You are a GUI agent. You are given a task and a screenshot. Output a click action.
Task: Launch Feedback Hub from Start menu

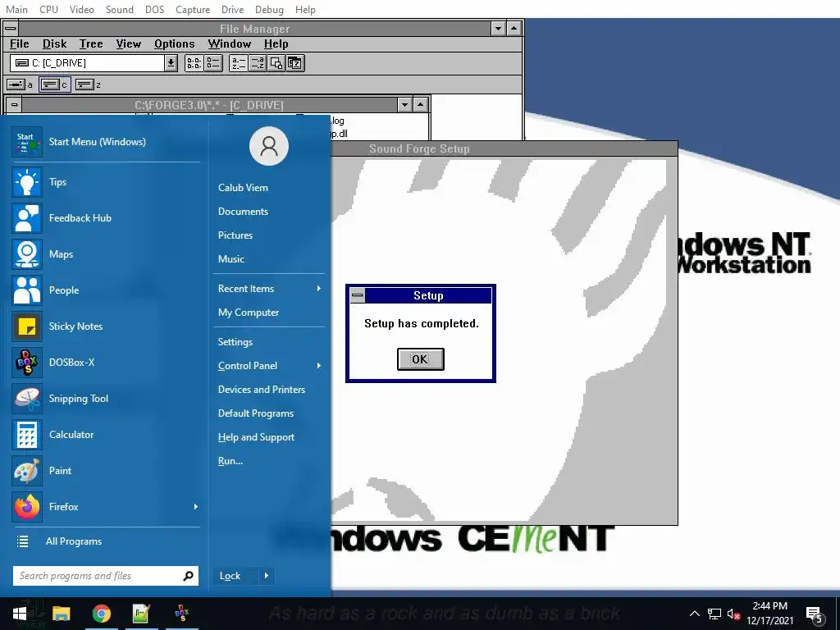click(106, 218)
